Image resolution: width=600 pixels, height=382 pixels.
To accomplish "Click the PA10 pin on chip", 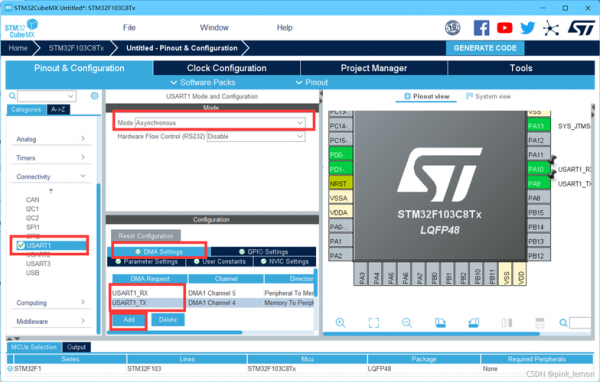I will click(539, 169).
